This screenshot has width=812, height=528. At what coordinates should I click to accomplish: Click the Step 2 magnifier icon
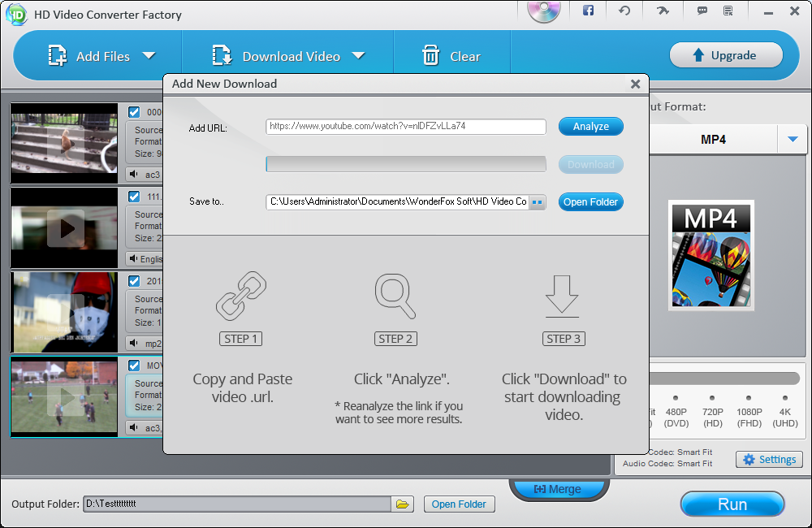pos(395,296)
